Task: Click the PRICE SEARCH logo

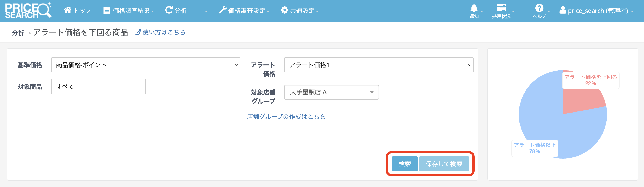Action: [28, 11]
